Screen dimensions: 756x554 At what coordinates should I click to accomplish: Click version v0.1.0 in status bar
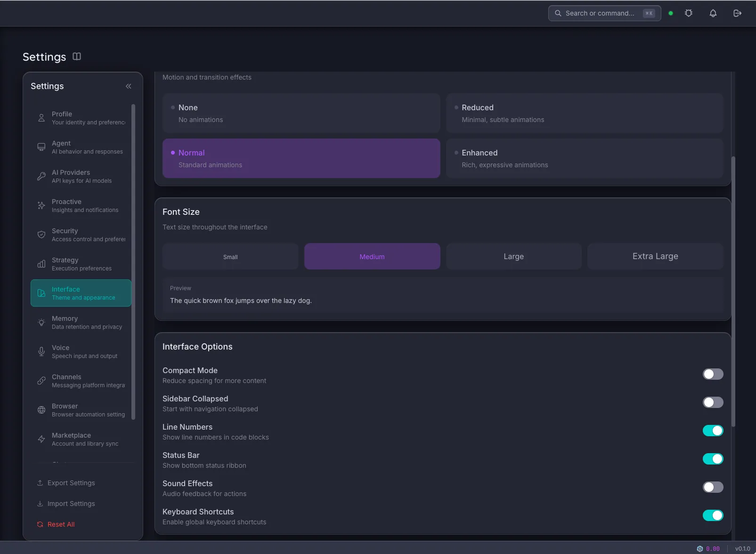743,549
